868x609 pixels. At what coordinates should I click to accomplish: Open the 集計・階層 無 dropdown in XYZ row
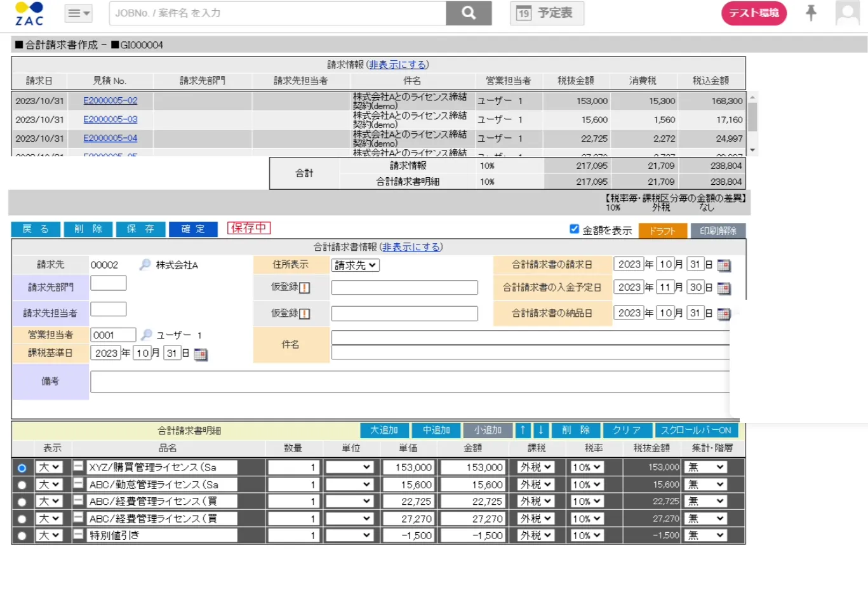pyautogui.click(x=705, y=467)
